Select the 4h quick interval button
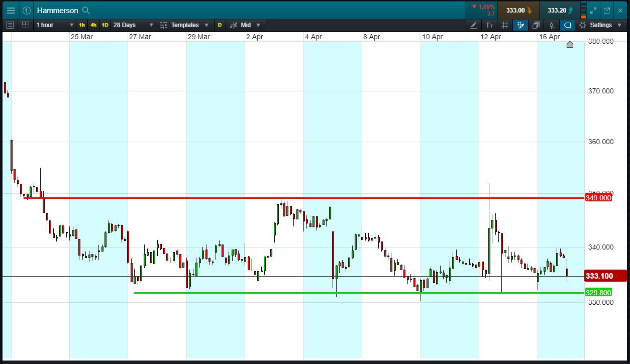Screen dimensions: 630x364 pos(93,25)
